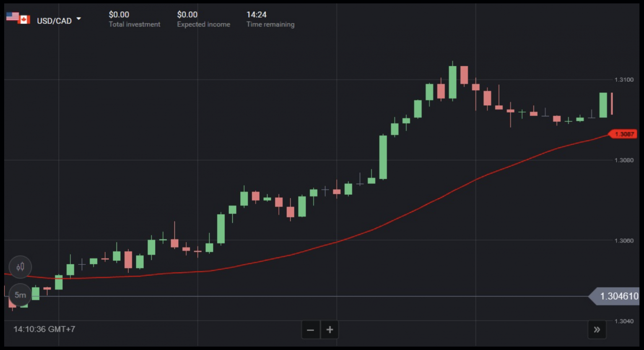Click the 1.3100 price axis label

[624, 80]
